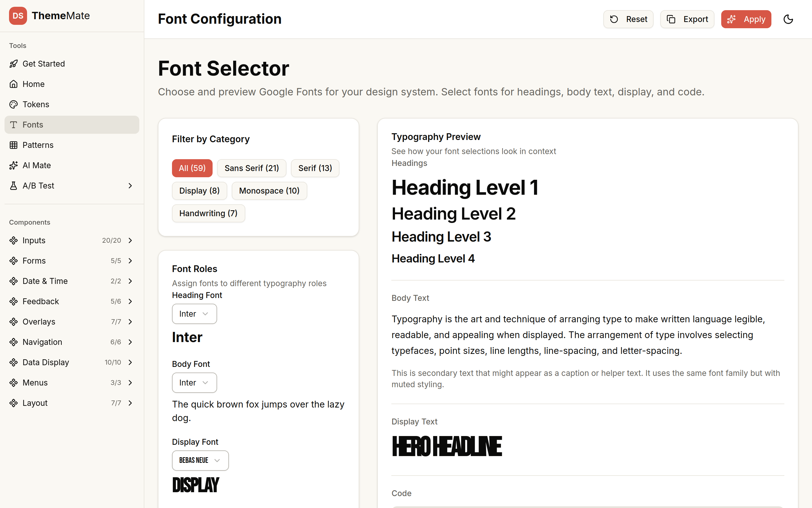Expand the Date & Time section chevron
Screen dimensions: 812x508
(x=130, y=281)
